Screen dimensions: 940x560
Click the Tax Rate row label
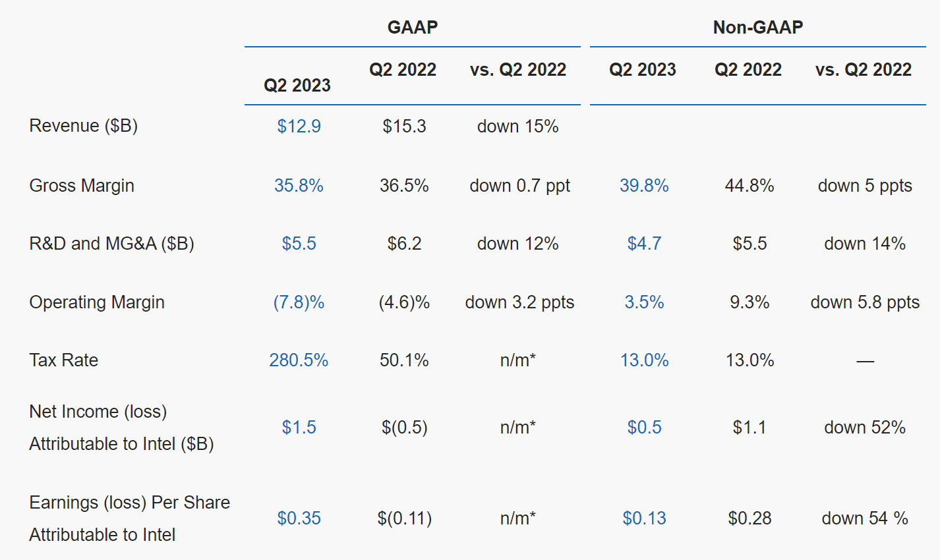tap(63, 360)
